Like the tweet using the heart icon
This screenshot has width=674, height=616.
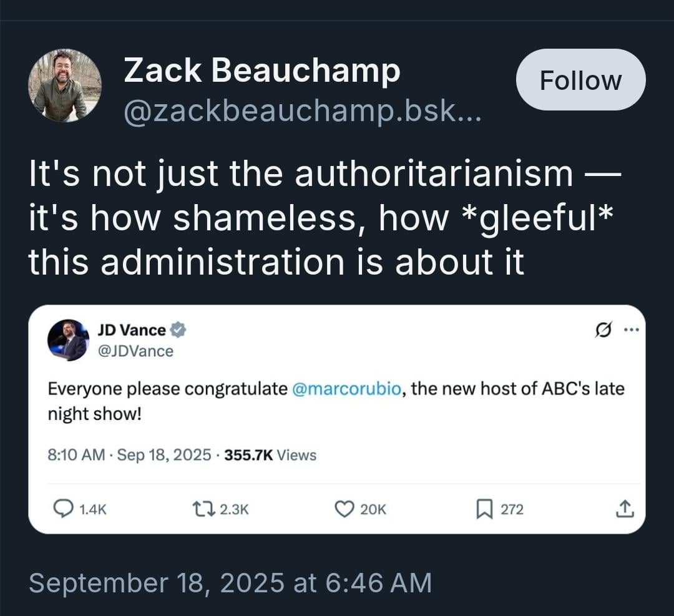(344, 509)
